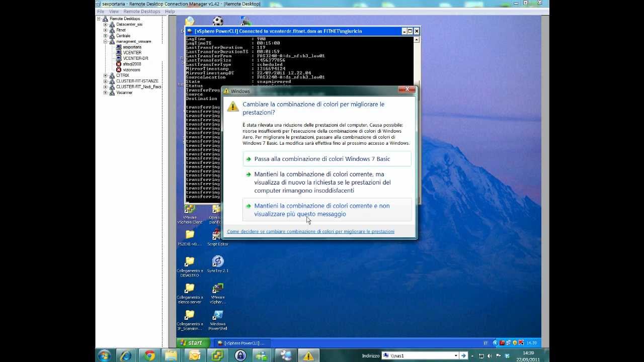Expand the Centrale group
Screen dimensions: 644x362
tap(106, 36)
